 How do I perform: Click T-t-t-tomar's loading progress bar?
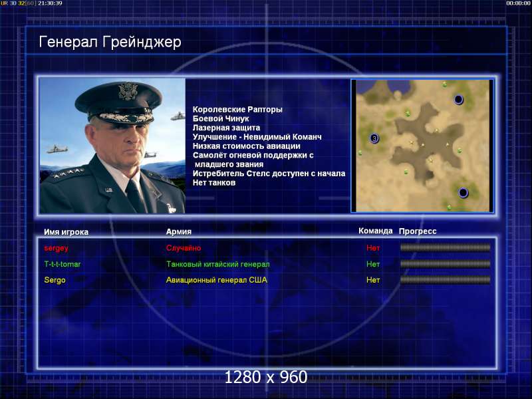click(445, 263)
